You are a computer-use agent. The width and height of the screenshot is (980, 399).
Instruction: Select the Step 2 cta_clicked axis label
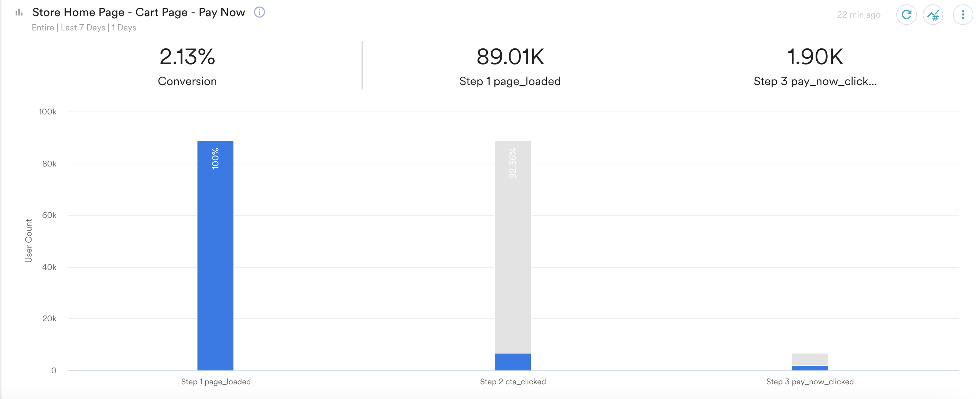click(512, 381)
